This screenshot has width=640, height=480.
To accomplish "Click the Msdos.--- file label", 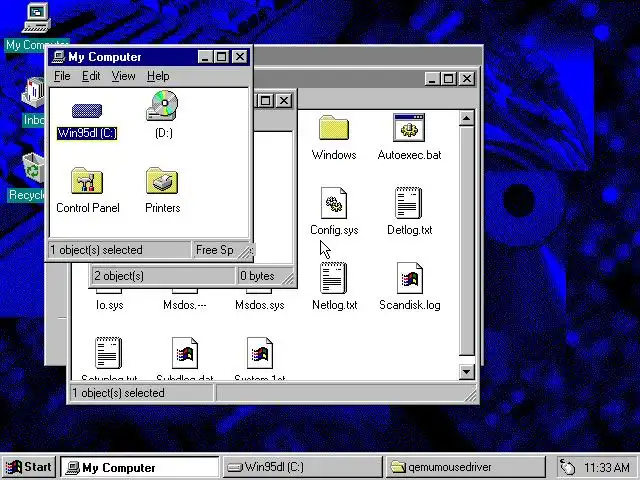I will click(184, 305).
